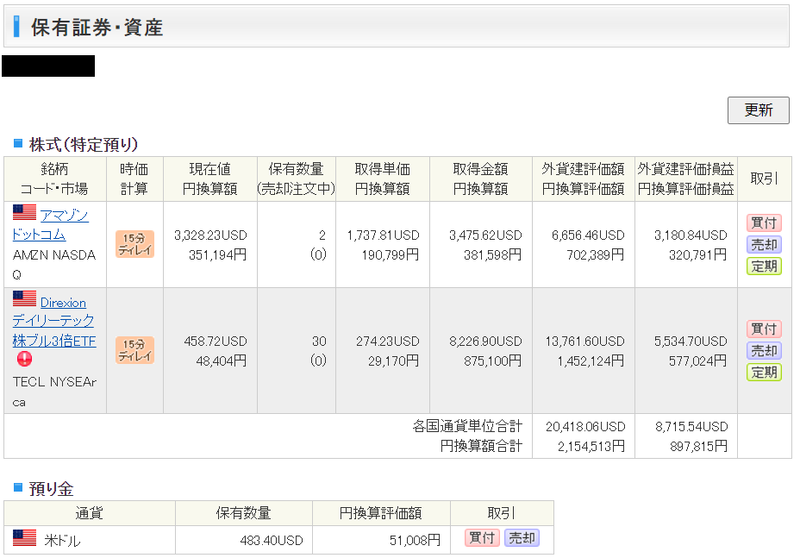
Task: Click 定期 button for TECL
Action: 764,372
